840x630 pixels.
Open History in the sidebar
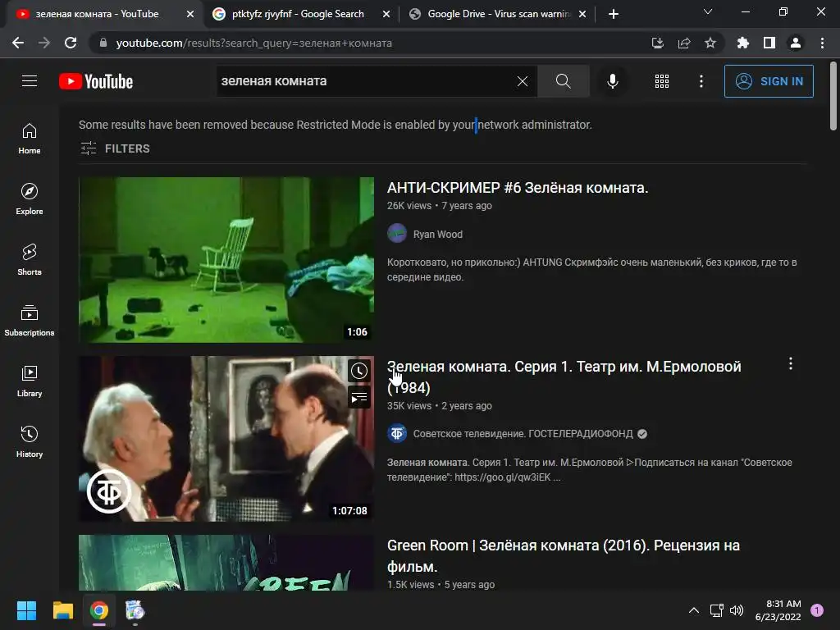click(x=30, y=442)
